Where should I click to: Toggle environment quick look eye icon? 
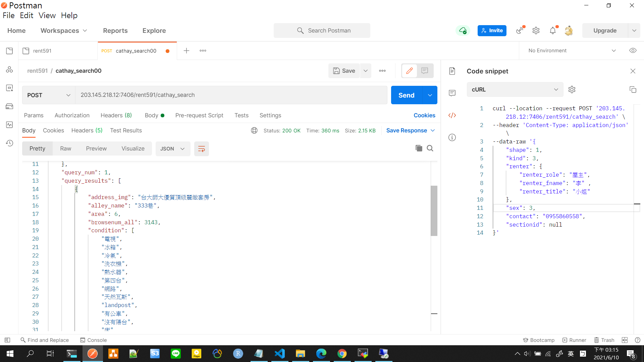pyautogui.click(x=633, y=51)
